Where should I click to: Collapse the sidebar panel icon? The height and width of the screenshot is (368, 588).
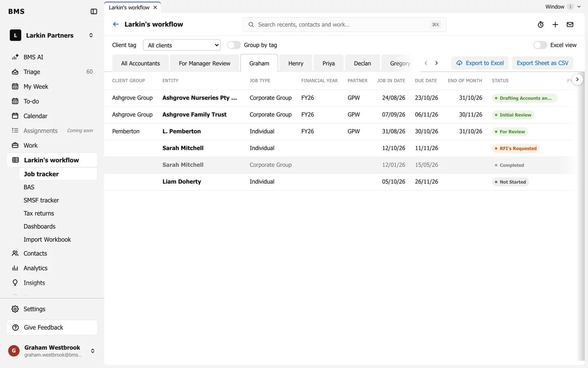[94, 11]
